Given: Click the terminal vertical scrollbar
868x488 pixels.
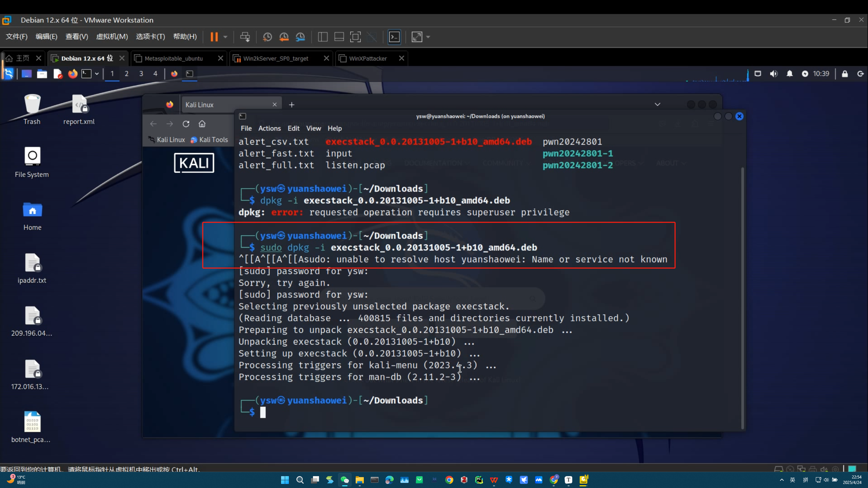Looking at the screenshot, I should (742, 298).
